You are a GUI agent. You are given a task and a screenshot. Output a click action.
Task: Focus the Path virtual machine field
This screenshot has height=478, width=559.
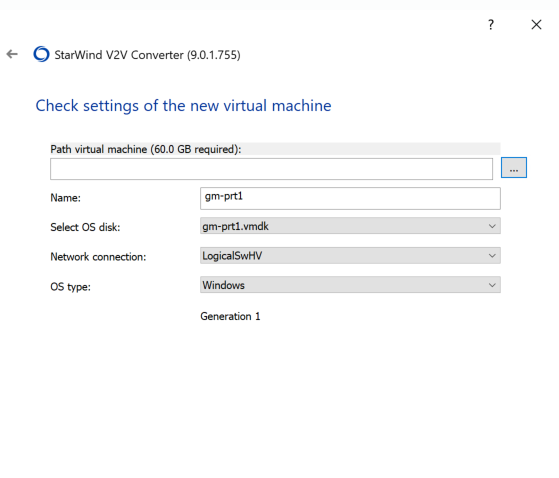pos(271,169)
